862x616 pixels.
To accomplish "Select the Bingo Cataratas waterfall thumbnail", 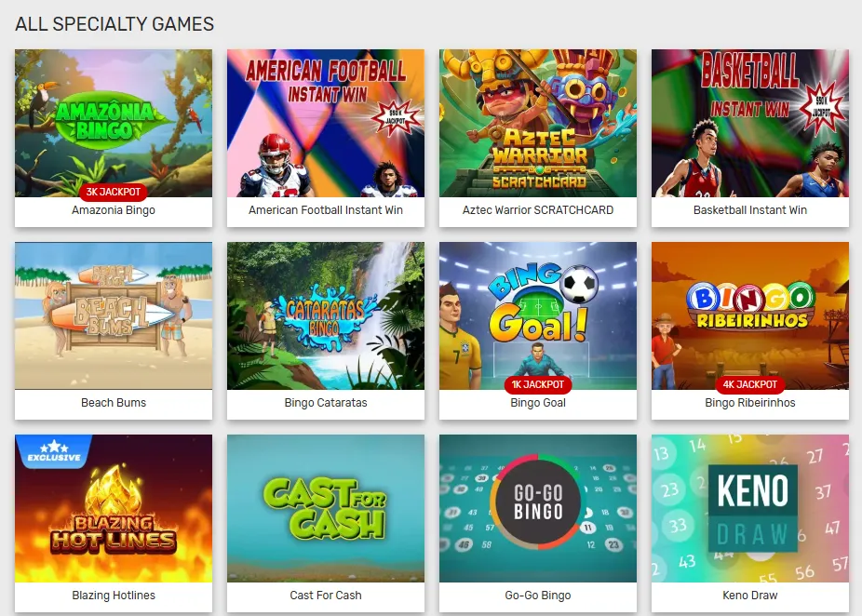I will click(x=326, y=316).
